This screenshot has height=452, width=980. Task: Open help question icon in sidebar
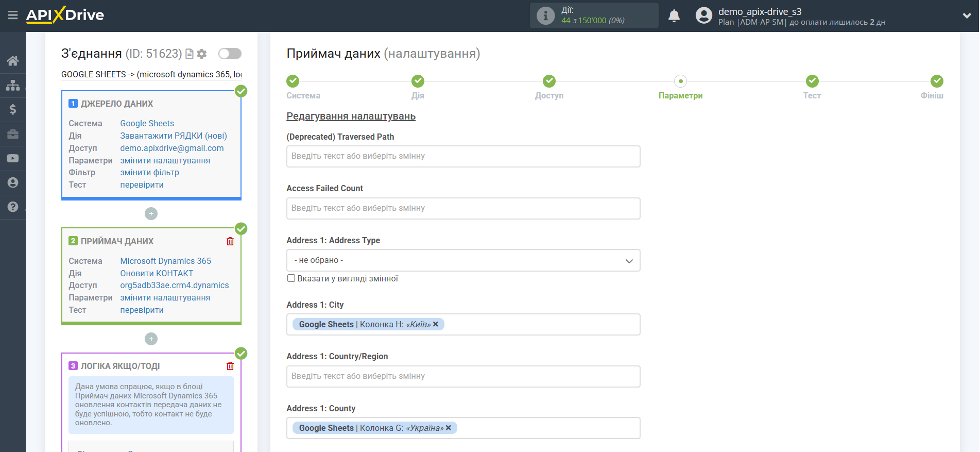[x=13, y=207]
